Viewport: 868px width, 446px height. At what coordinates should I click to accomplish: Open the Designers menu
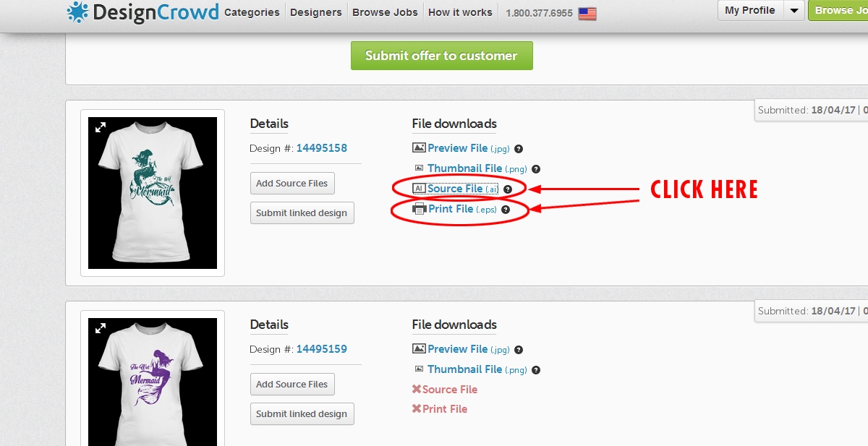[316, 12]
